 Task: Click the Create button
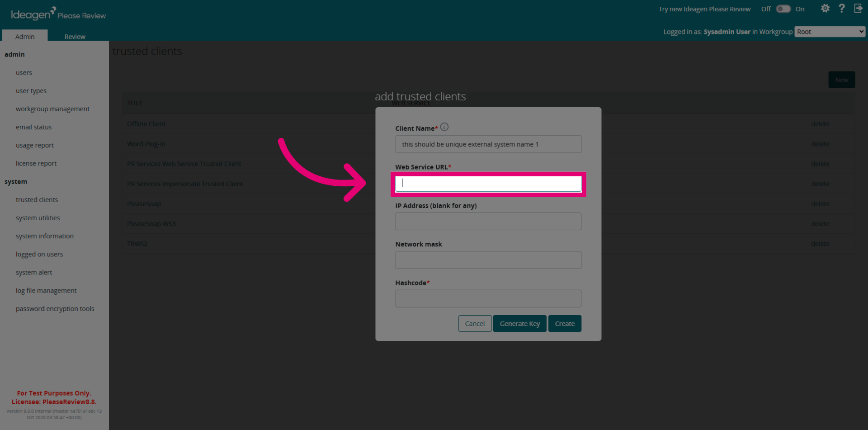[x=565, y=324]
